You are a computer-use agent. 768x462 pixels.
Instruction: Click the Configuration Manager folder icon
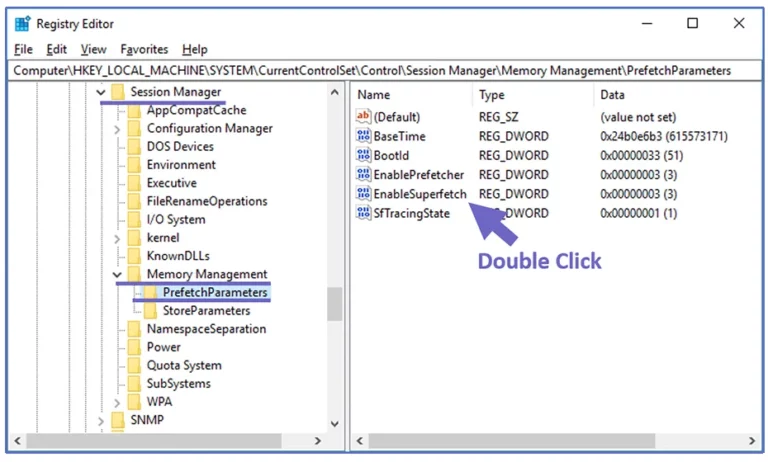coord(134,128)
